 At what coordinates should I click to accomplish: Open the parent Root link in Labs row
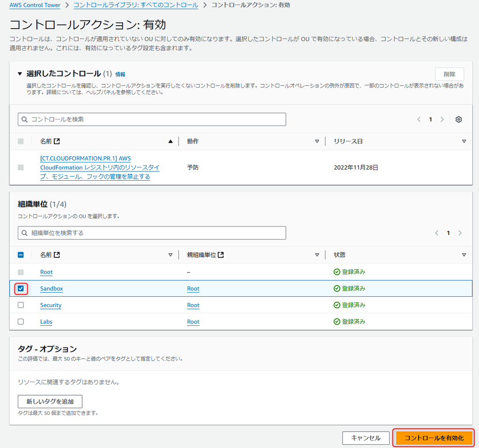(x=193, y=322)
